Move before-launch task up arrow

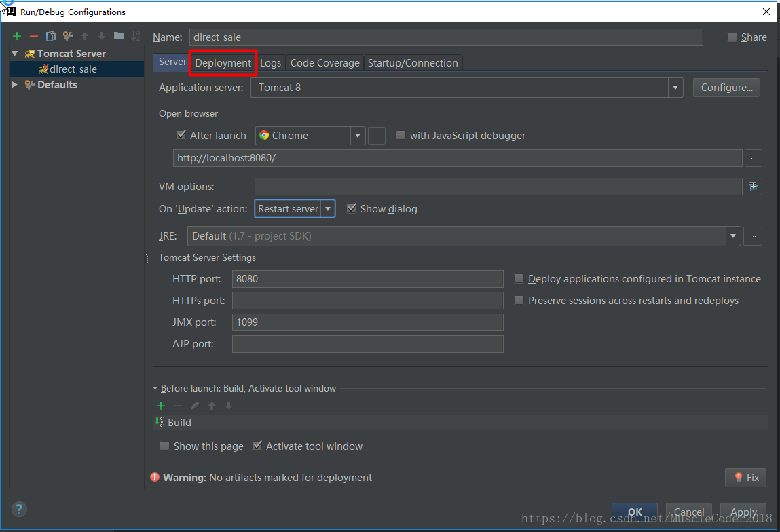pyautogui.click(x=211, y=406)
